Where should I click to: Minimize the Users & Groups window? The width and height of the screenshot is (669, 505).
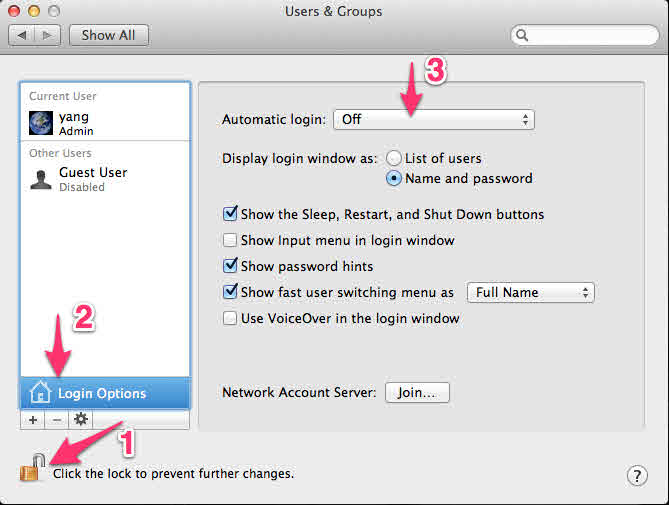pos(34,11)
